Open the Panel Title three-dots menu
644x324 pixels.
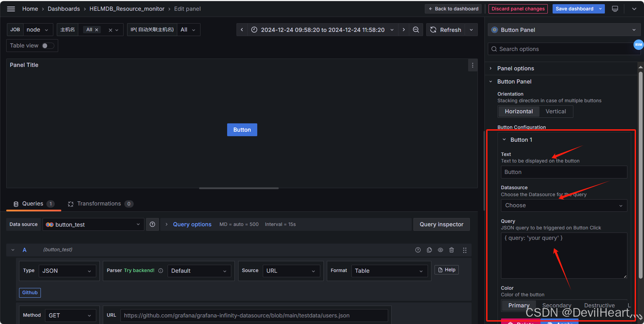click(473, 65)
